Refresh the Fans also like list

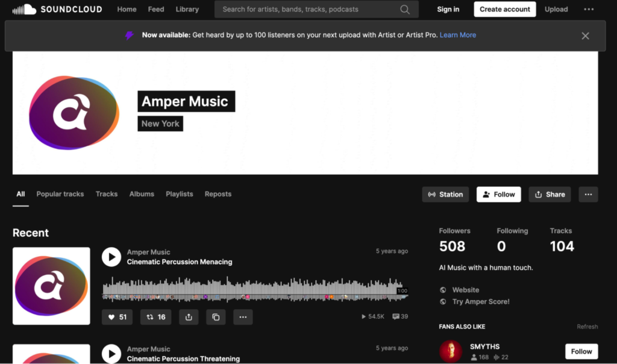pyautogui.click(x=587, y=327)
